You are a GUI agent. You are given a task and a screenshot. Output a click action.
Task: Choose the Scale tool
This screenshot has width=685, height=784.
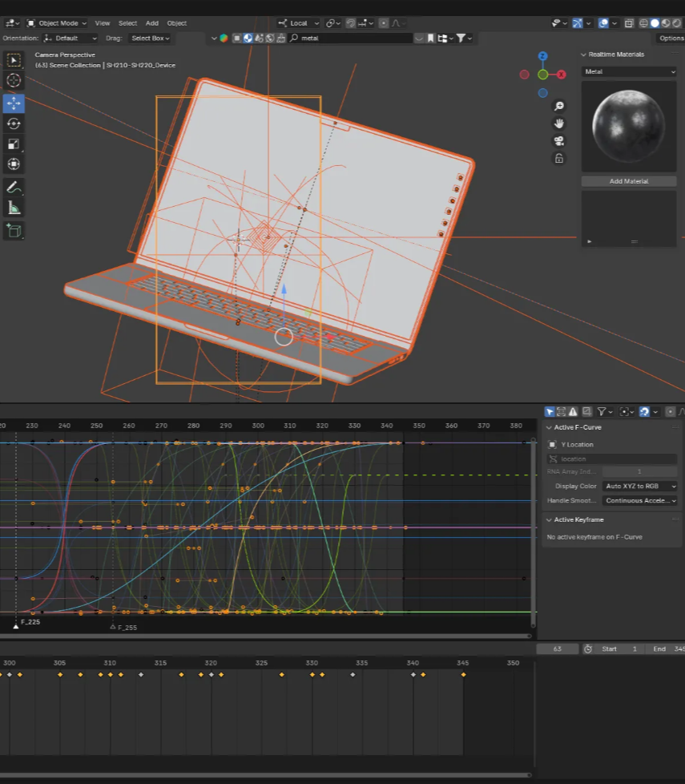point(14,143)
